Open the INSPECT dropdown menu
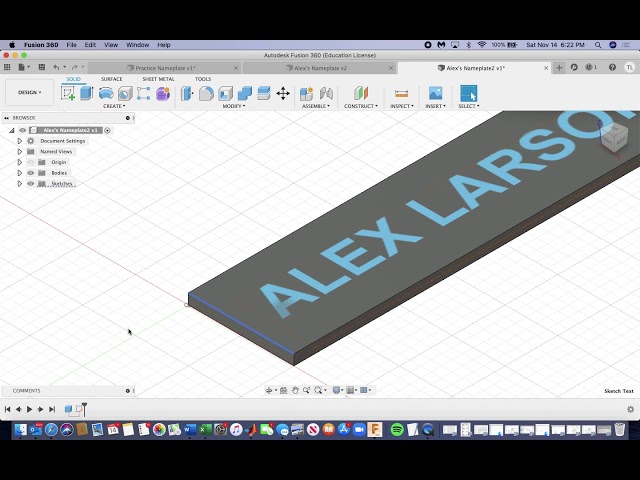 [x=402, y=106]
